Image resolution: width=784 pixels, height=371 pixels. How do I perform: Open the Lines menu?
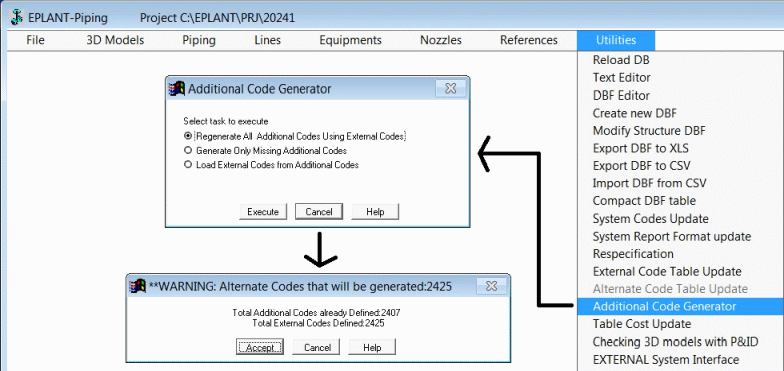point(268,40)
